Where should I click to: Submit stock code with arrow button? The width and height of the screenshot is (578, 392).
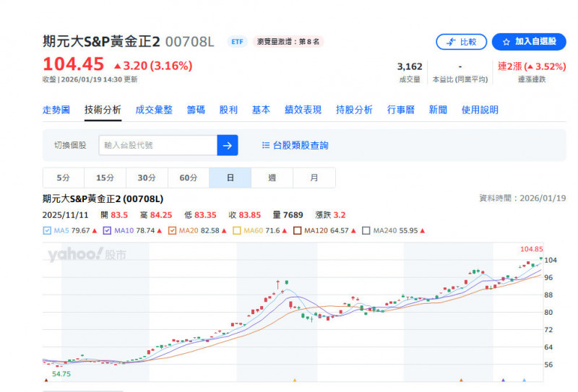(x=228, y=145)
